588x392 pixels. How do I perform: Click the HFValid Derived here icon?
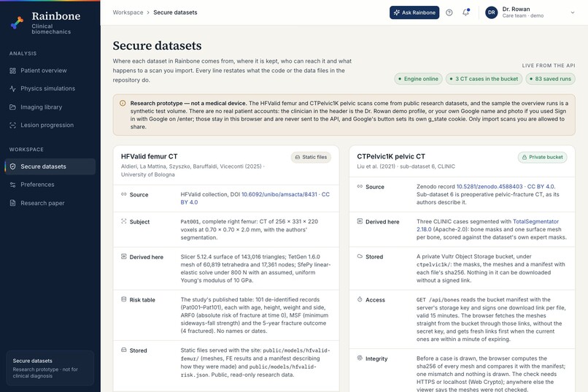click(x=124, y=256)
